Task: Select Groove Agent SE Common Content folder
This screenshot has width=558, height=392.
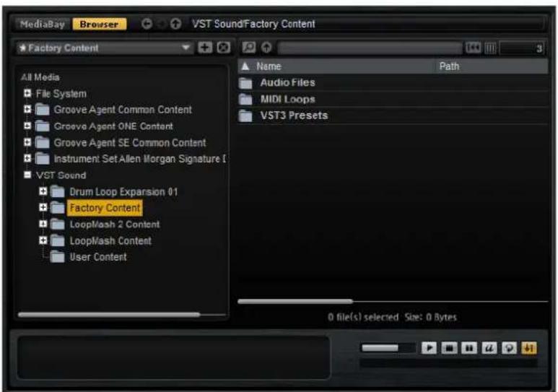Action: point(130,143)
